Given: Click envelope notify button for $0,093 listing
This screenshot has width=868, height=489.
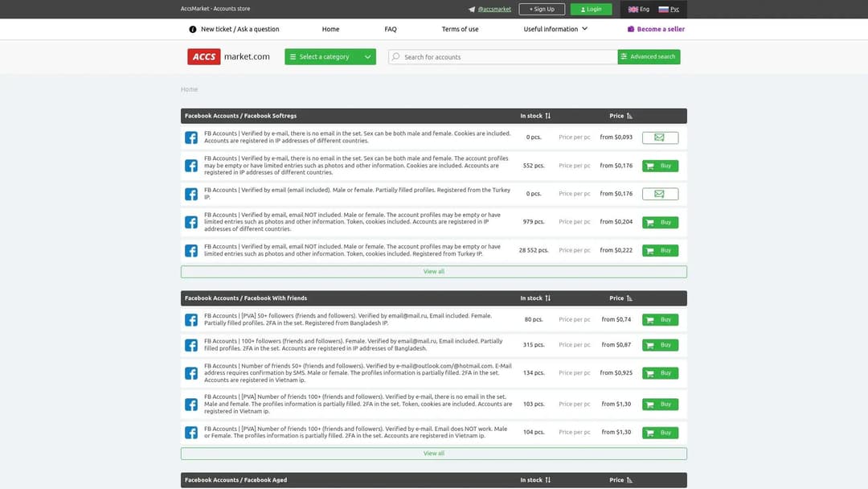Looking at the screenshot, I should [660, 138].
